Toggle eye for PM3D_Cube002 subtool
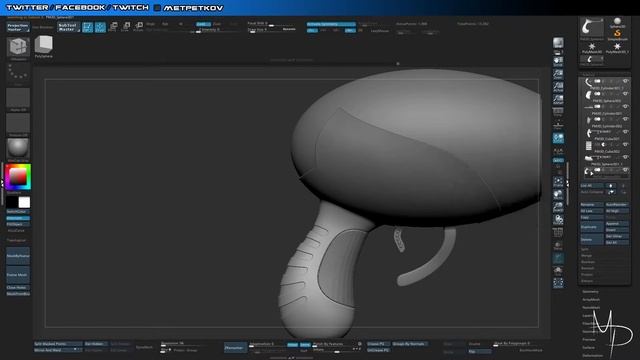Screen dimensions: 640x360 tap(625, 145)
